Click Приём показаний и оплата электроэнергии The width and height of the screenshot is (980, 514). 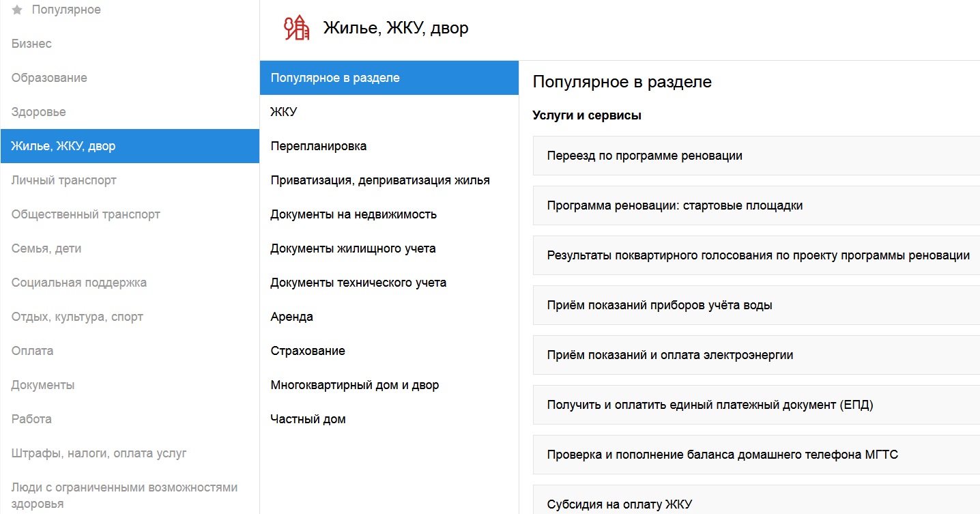click(670, 355)
